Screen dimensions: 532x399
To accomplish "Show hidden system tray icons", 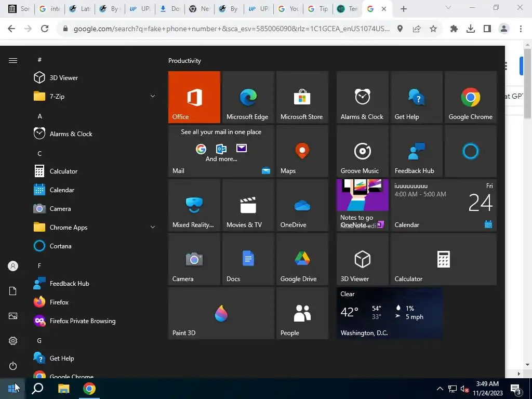I will click(440, 389).
